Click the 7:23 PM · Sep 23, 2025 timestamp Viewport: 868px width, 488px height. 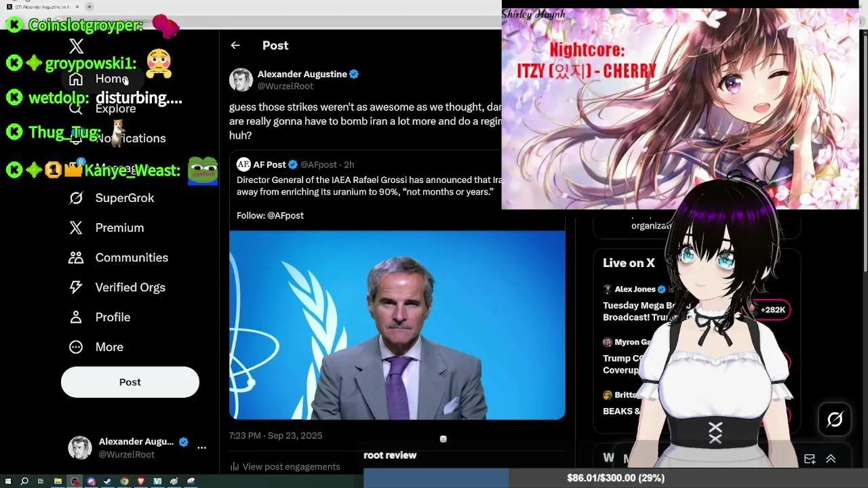coord(275,436)
